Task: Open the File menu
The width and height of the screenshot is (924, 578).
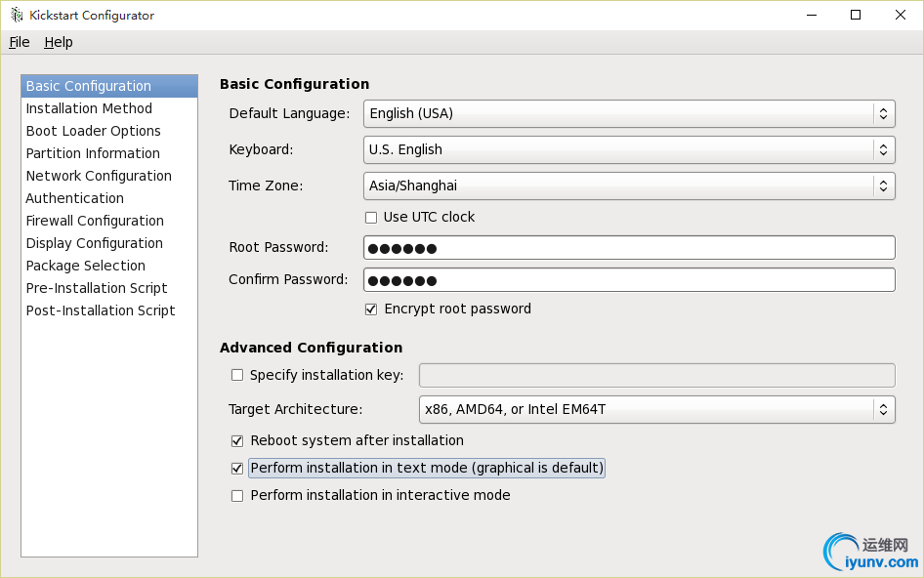Action: (x=20, y=42)
